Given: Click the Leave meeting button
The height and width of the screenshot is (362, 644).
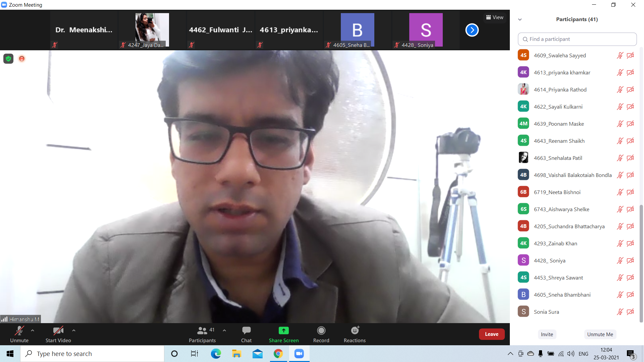Looking at the screenshot, I should point(491,334).
